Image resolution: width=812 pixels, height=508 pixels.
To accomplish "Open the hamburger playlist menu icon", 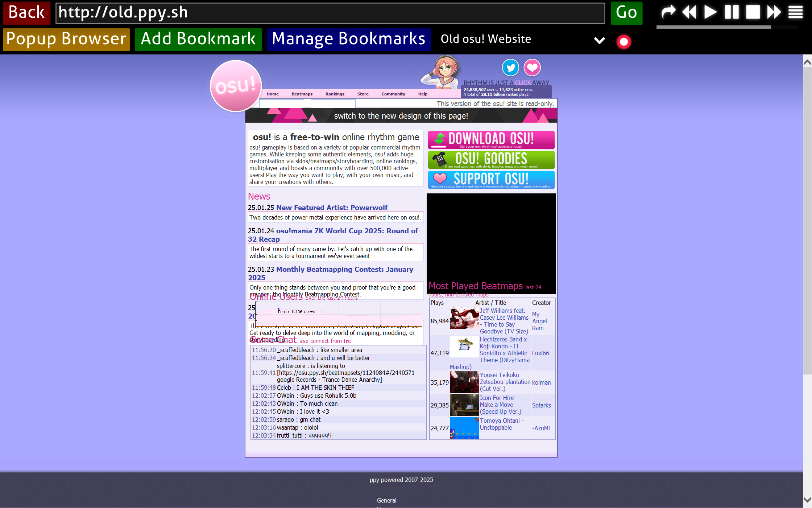I will tap(795, 12).
